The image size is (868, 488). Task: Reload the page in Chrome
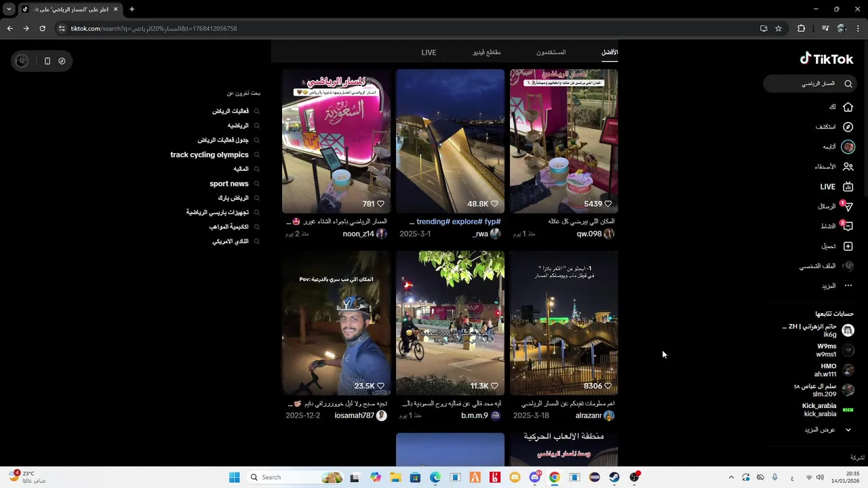42,28
